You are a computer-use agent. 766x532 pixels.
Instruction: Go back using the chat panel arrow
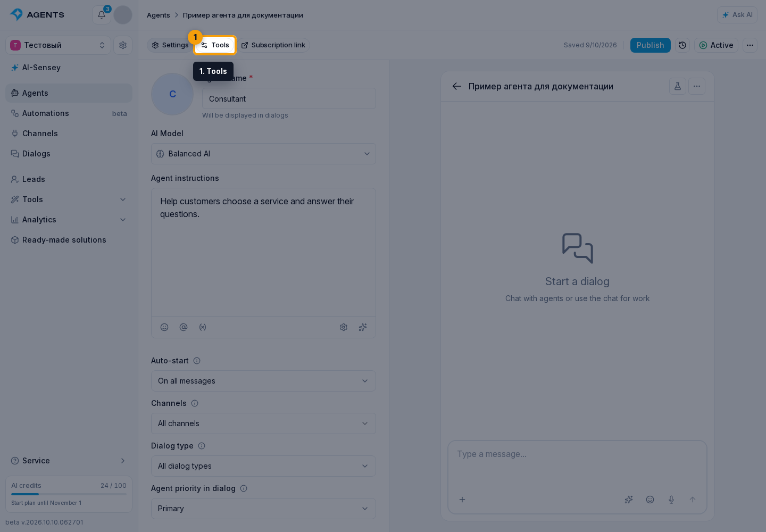coord(457,86)
